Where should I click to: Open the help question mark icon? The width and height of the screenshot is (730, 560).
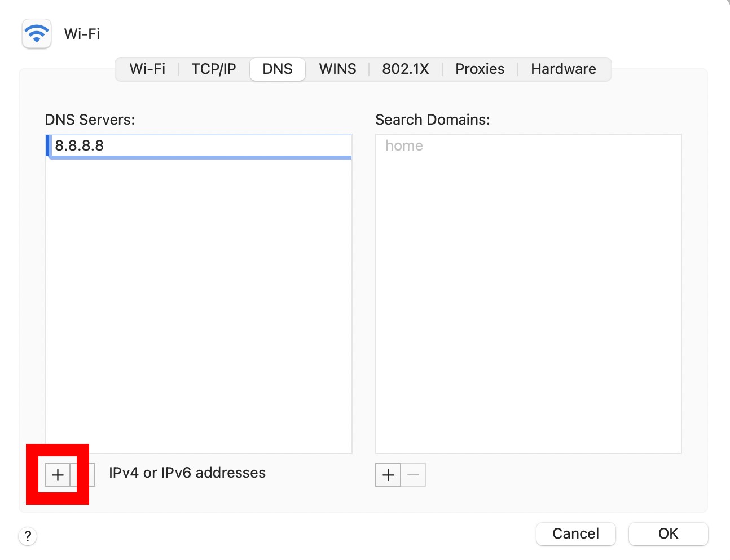[x=28, y=536]
